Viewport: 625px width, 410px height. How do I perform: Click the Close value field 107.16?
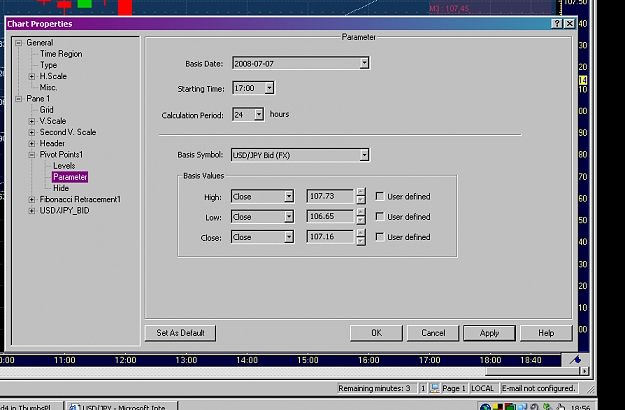[330, 237]
